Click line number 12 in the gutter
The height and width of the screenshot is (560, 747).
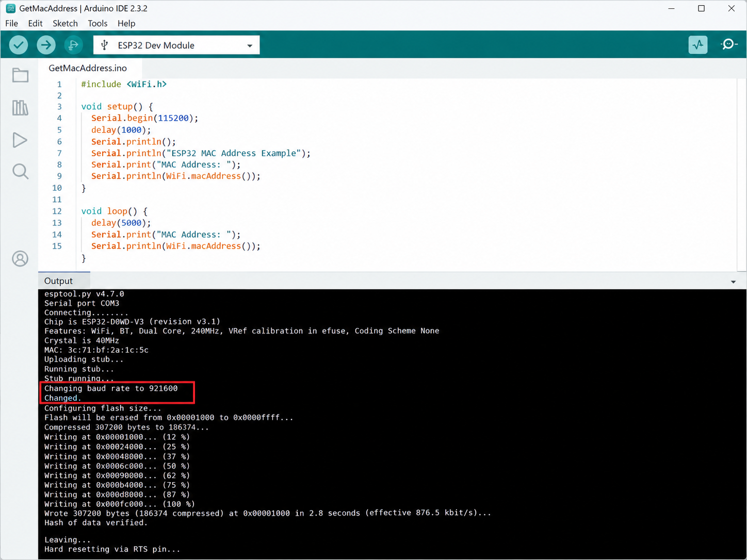[57, 211]
